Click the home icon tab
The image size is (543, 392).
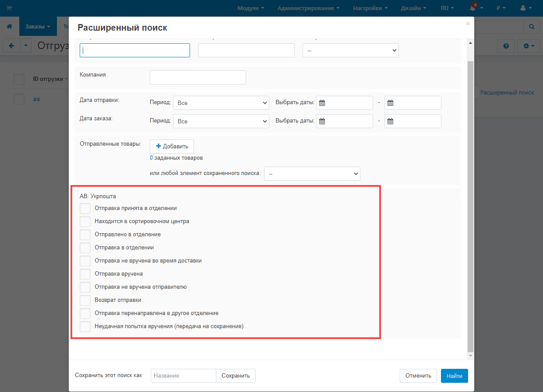point(9,27)
